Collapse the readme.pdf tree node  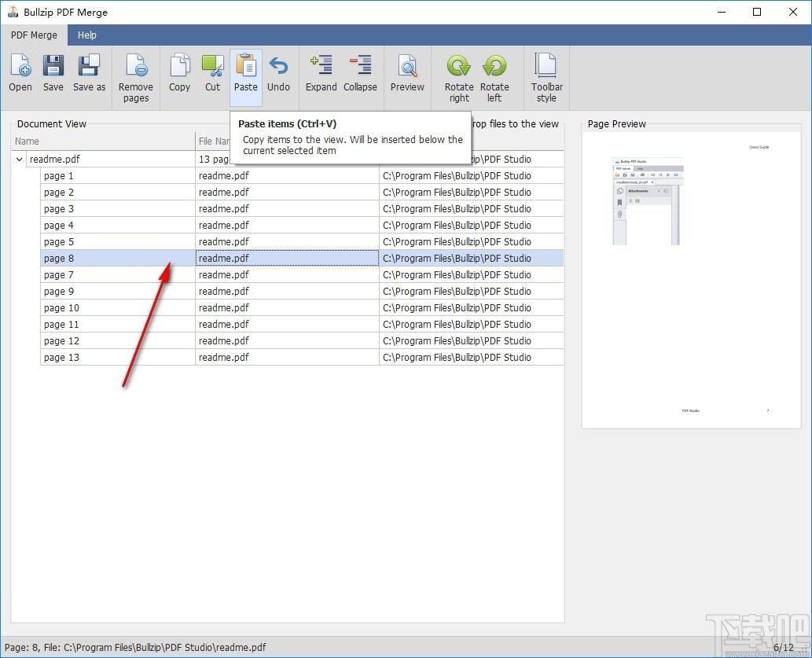click(19, 159)
